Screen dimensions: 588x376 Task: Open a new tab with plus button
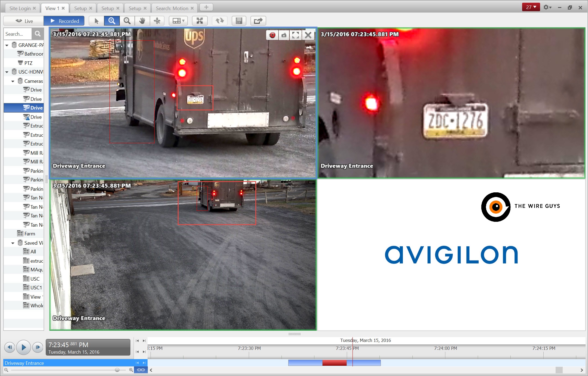(206, 7)
